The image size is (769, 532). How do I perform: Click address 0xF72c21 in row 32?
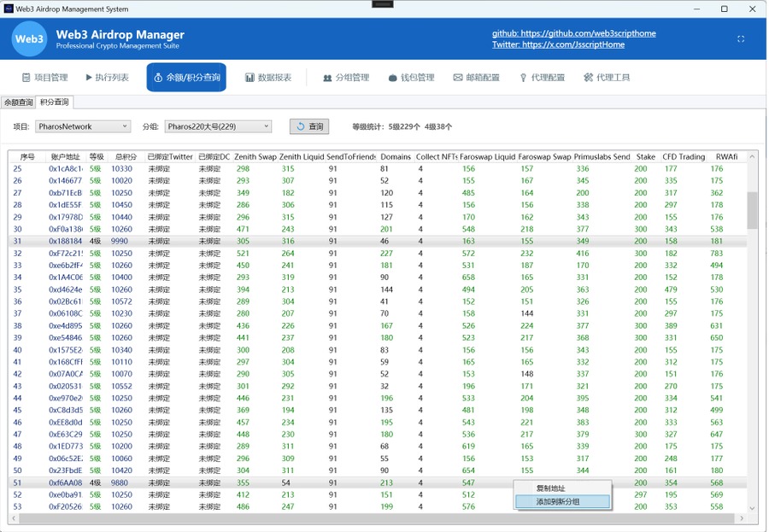[x=66, y=254]
